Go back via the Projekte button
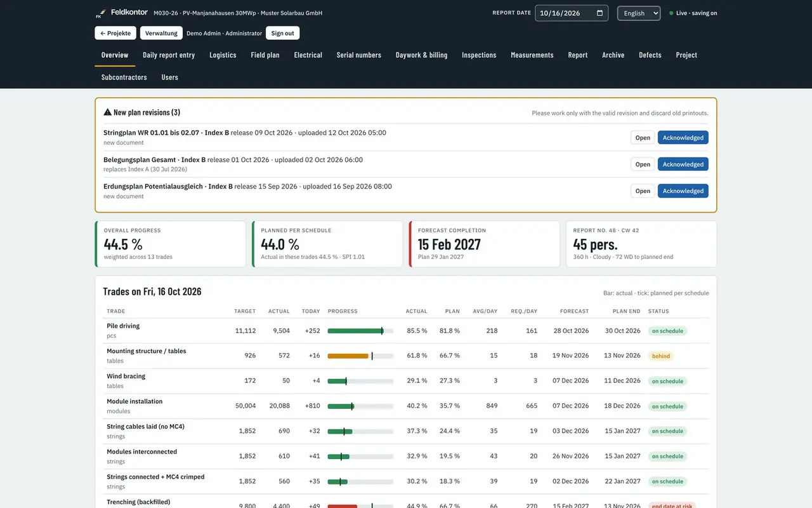This screenshot has width=812, height=508. 115,33
